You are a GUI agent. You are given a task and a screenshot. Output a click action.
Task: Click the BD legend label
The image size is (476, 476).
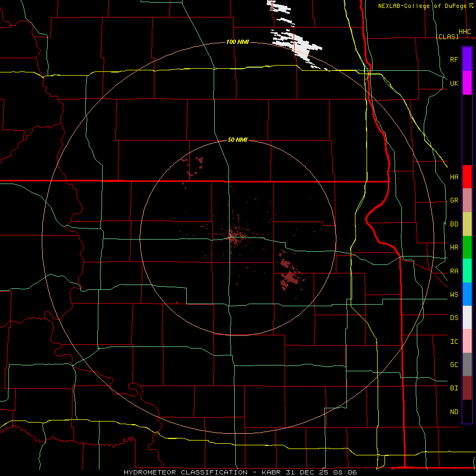point(454,224)
